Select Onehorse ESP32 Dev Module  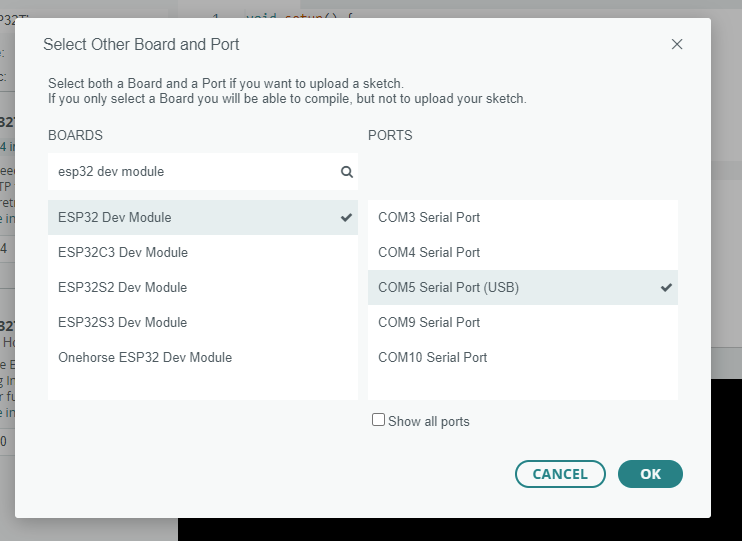click(x=144, y=357)
